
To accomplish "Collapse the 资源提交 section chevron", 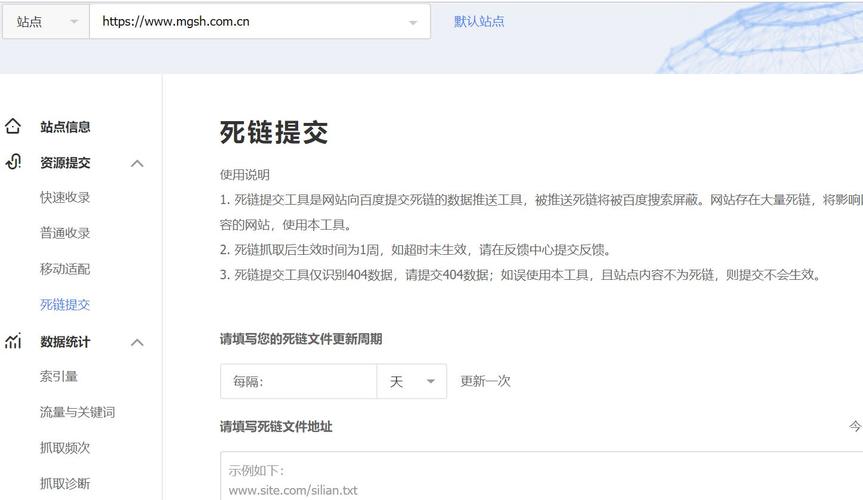I will click(x=137, y=163).
